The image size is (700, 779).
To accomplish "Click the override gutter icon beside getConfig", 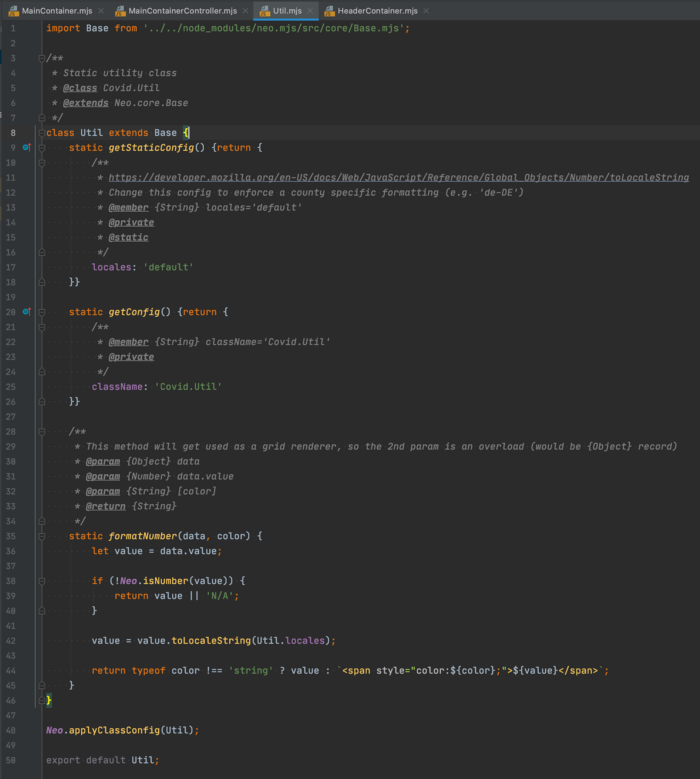I will pos(26,311).
